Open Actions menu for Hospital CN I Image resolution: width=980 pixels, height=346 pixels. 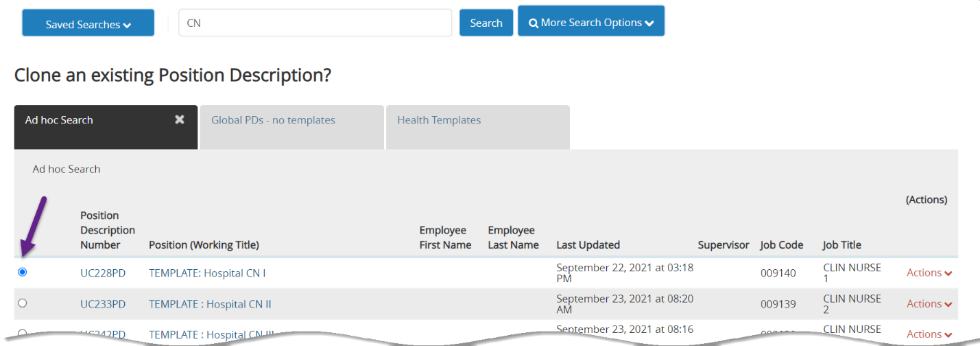[929, 273]
